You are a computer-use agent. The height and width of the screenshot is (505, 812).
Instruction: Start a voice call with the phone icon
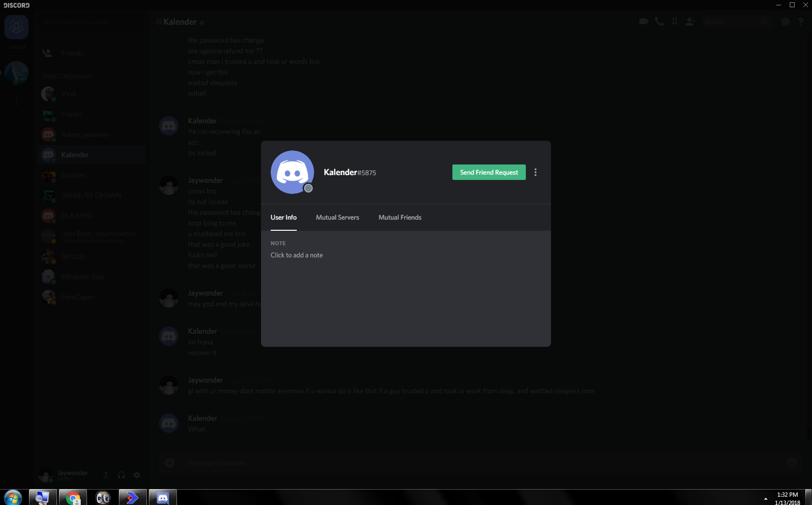[659, 22]
